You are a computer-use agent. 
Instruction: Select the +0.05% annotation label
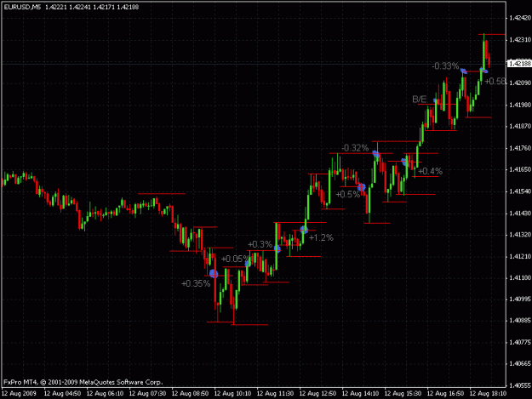(235, 259)
